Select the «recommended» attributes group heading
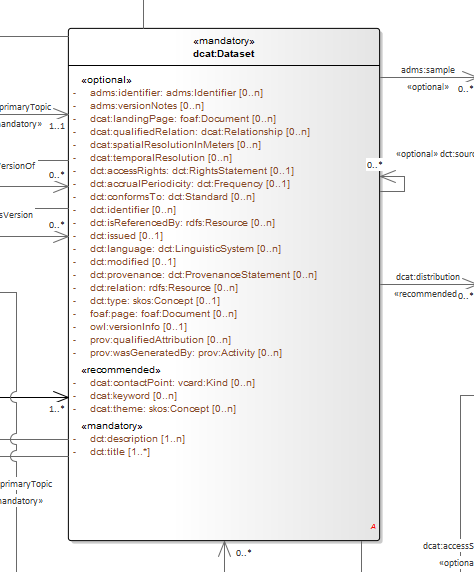474x572 pixels. [x=121, y=370]
